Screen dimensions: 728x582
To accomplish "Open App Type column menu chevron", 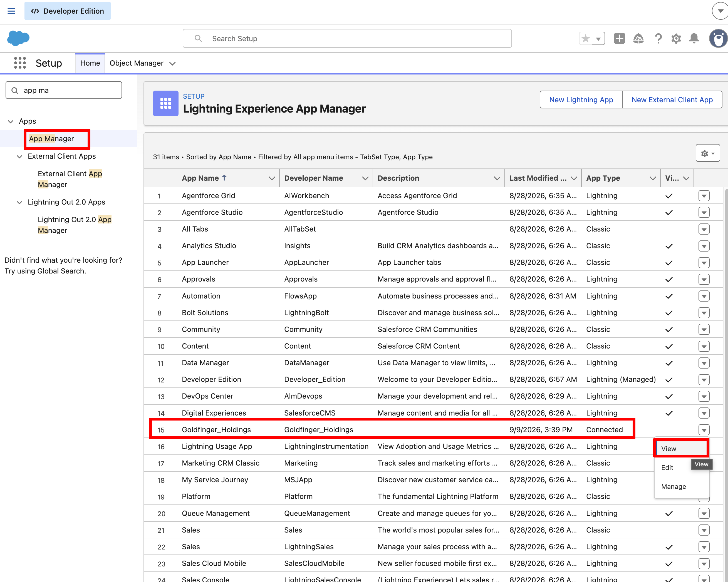I will click(653, 178).
